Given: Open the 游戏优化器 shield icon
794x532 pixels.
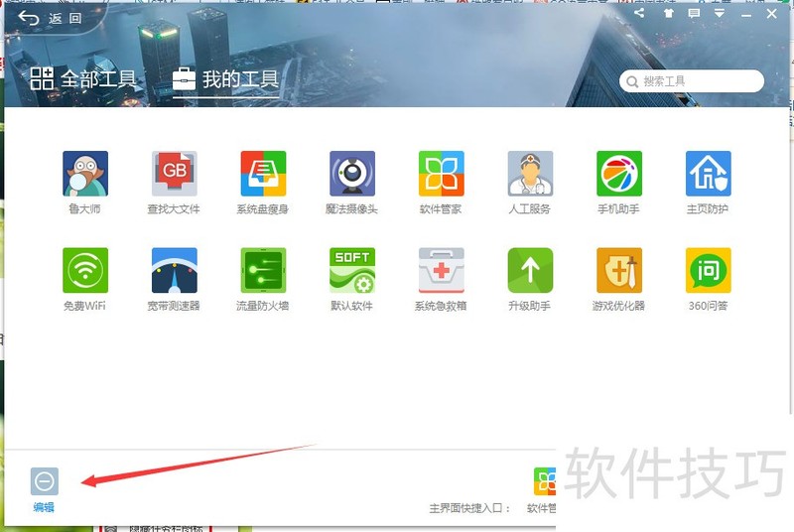Looking at the screenshot, I should [619, 270].
